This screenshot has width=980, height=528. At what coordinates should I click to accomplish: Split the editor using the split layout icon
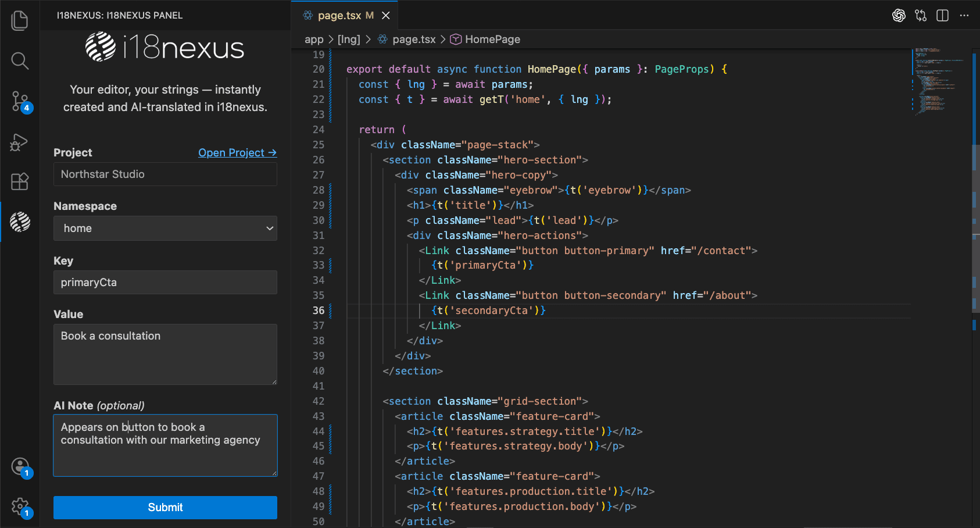click(942, 16)
